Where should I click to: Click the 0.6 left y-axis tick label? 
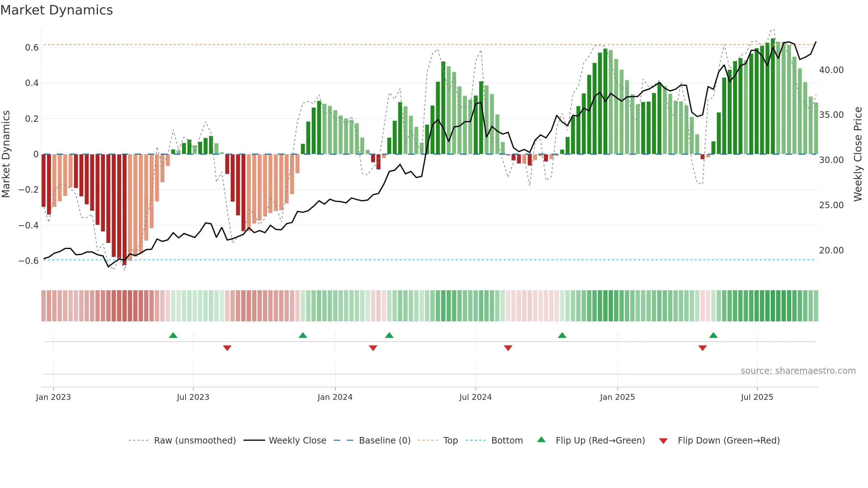[x=32, y=48]
